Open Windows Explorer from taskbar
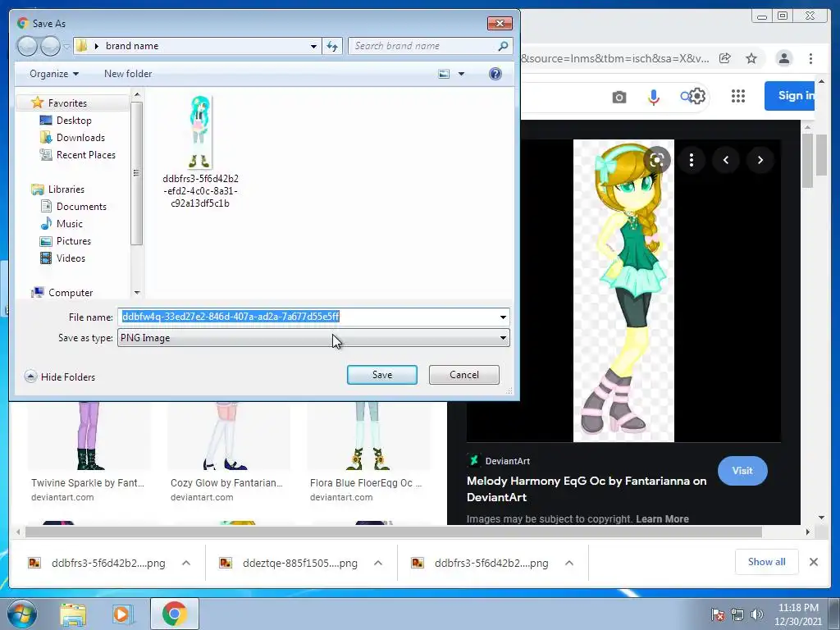 (73, 614)
